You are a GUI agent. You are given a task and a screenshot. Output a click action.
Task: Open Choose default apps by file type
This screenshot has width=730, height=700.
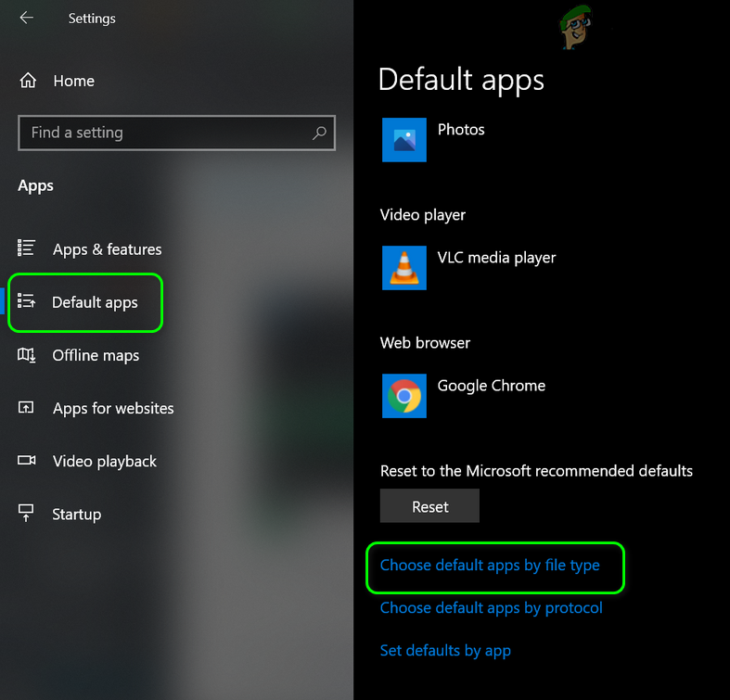pos(490,566)
